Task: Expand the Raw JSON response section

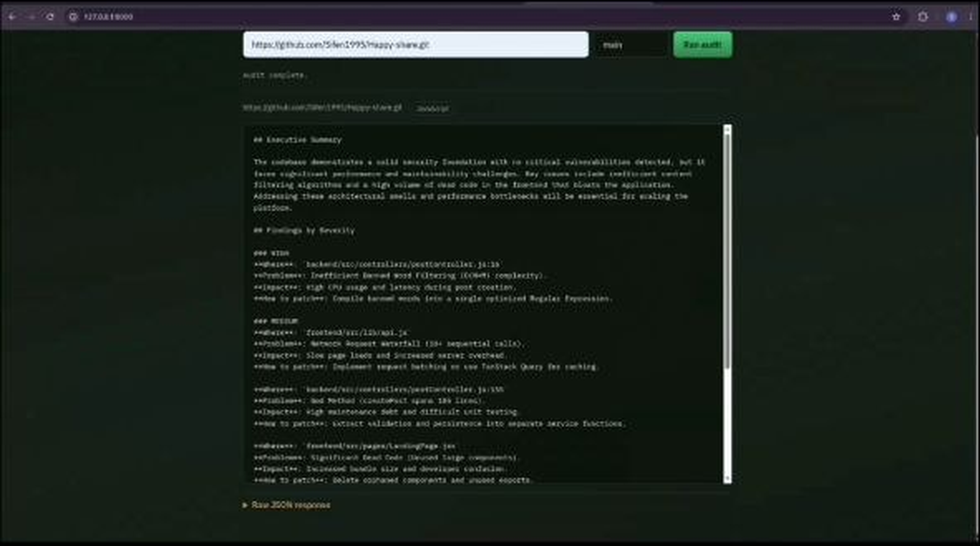Action: (x=286, y=505)
